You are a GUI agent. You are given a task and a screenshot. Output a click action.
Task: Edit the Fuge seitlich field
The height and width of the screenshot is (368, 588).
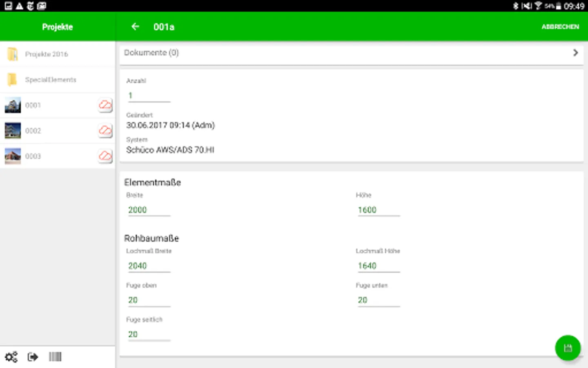(149, 335)
